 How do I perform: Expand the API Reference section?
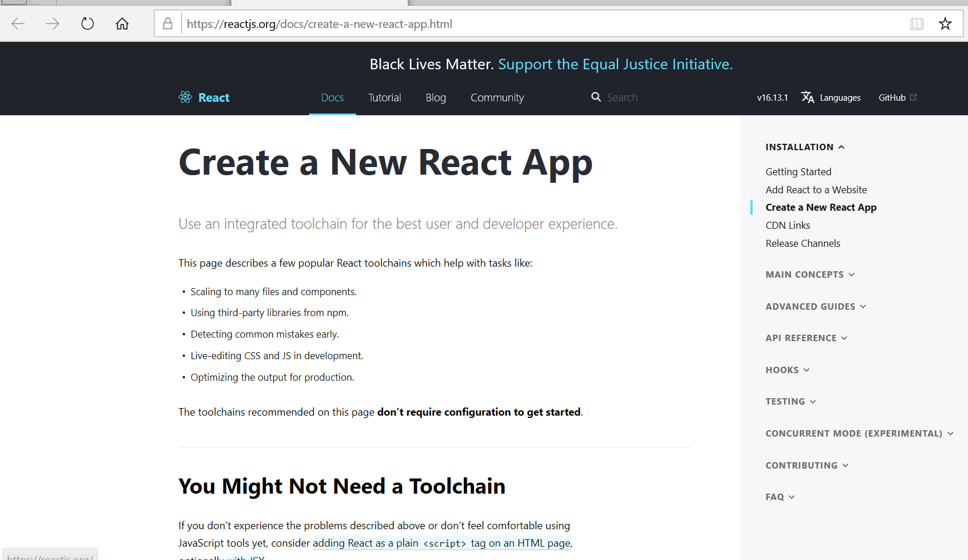(x=807, y=338)
